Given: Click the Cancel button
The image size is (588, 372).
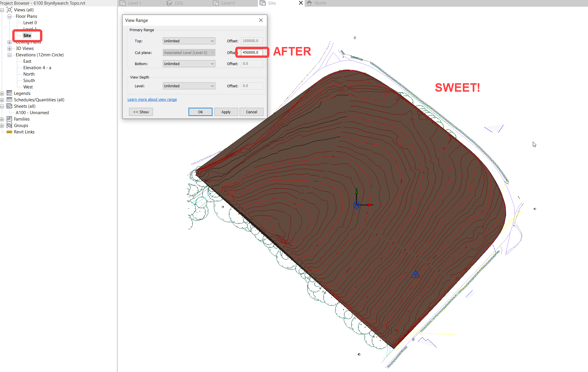Looking at the screenshot, I should (252, 112).
